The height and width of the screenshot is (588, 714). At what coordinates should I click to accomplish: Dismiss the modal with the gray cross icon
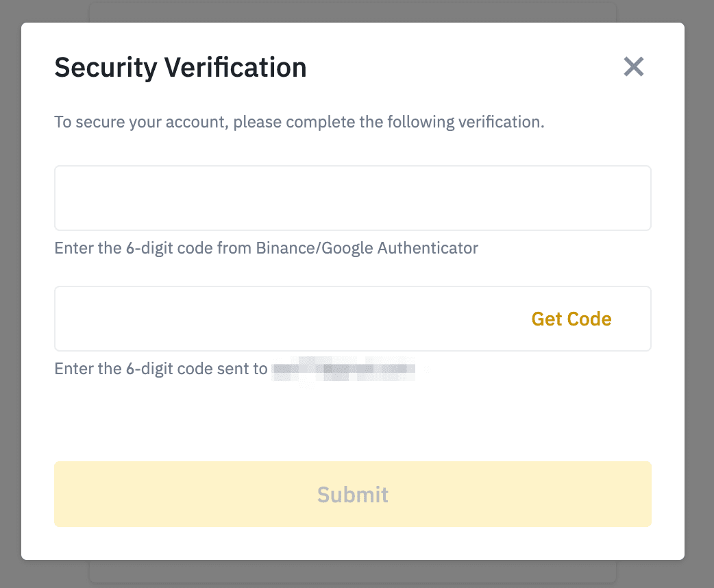point(634,66)
